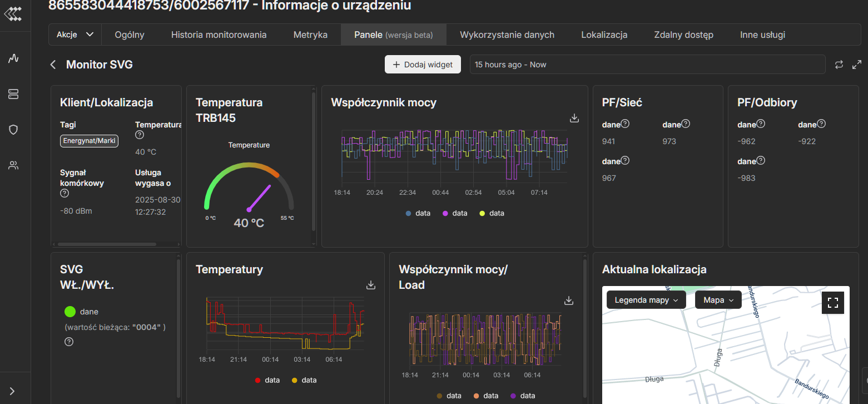Click the value 973 in PF/Sieć
Image resolution: width=868 pixels, height=404 pixels.
669,141
